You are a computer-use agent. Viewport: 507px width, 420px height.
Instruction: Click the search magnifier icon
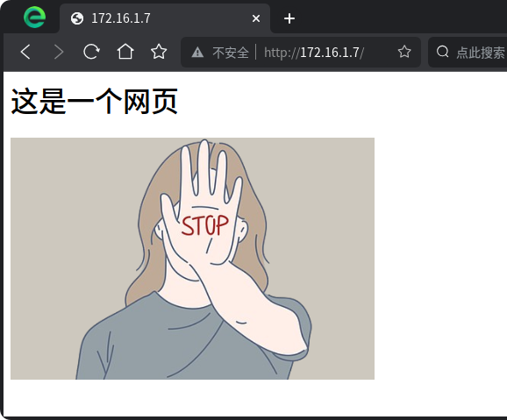tap(442, 52)
